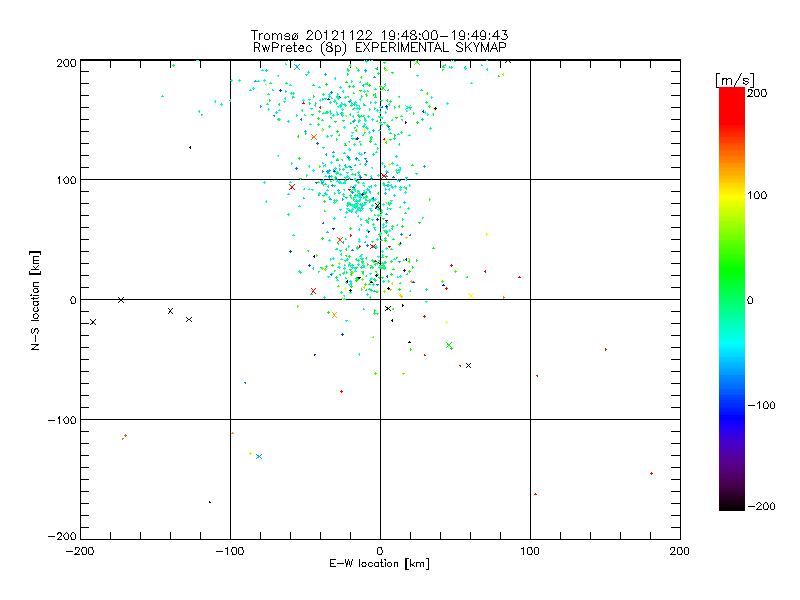Screen dimensions: 800x600
Task: Click the rainbow velocity color bar
Action: (732, 298)
